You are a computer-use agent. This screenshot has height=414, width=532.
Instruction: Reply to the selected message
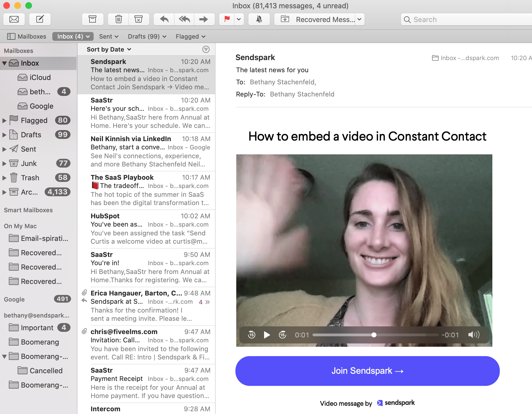[164, 19]
